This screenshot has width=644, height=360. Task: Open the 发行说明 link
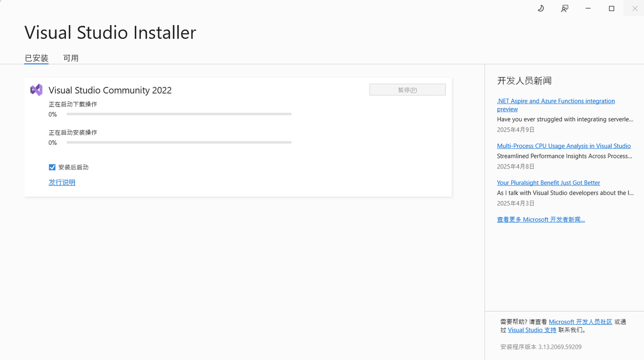(x=62, y=183)
